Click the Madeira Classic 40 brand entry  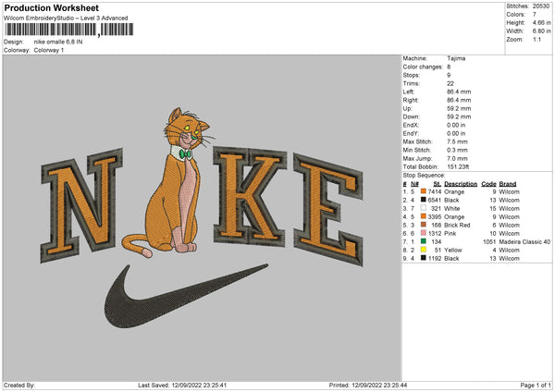coord(524,241)
